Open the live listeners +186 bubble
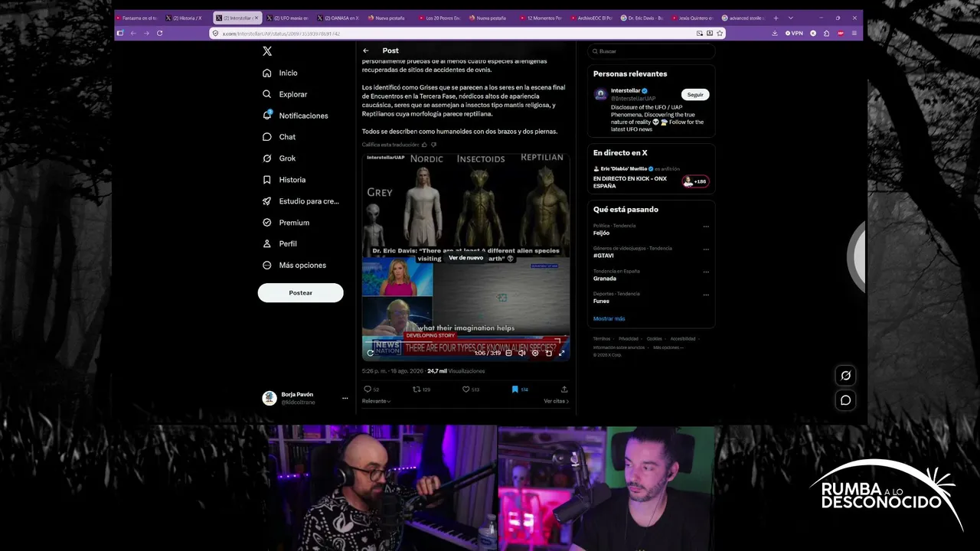The height and width of the screenshot is (551, 980). 695,181
